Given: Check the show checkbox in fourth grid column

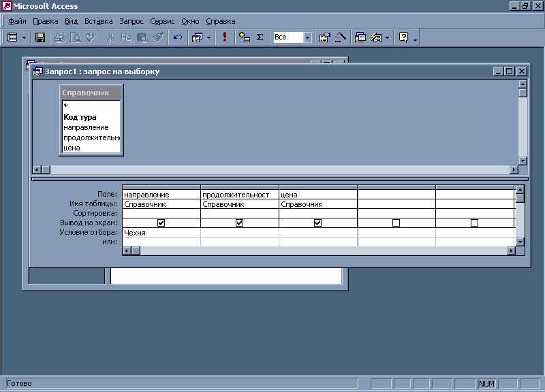Looking at the screenshot, I should pyautogui.click(x=396, y=223).
